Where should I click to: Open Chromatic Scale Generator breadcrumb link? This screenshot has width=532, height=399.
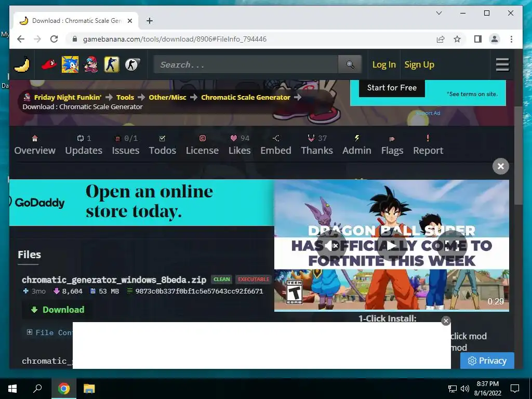pos(246,97)
